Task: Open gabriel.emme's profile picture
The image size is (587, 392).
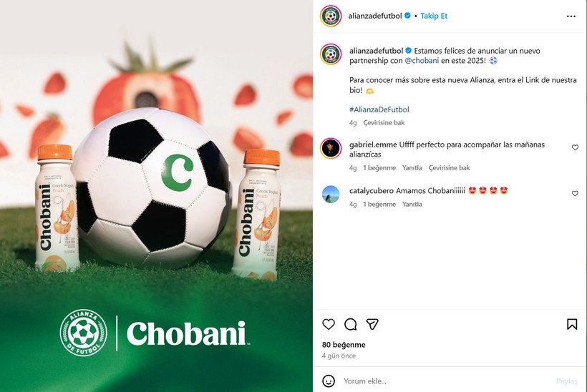Action: 331,148
